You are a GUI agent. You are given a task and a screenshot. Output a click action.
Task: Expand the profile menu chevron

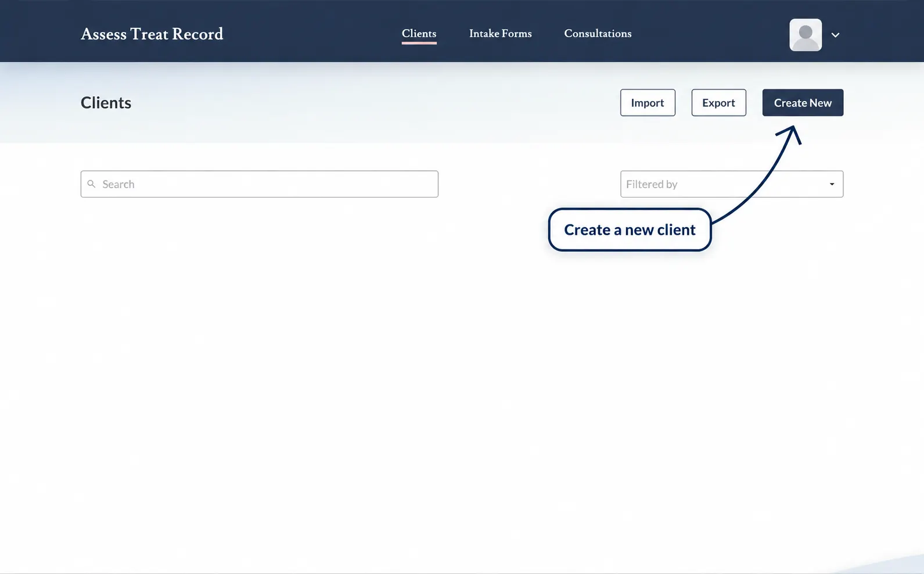(x=835, y=35)
